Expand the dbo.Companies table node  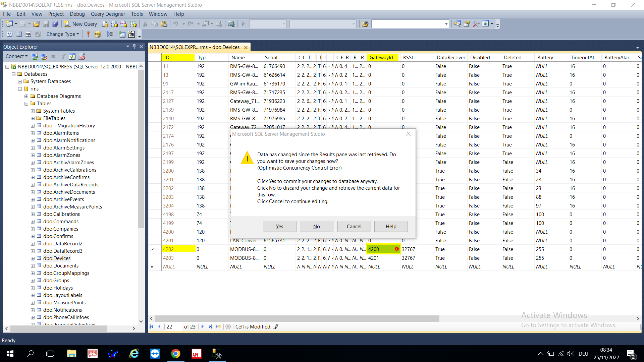pos(33,229)
